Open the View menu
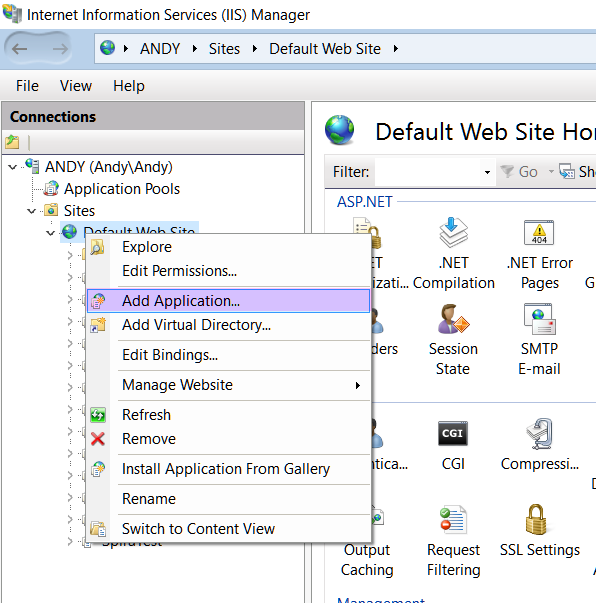596x603 pixels. click(76, 86)
